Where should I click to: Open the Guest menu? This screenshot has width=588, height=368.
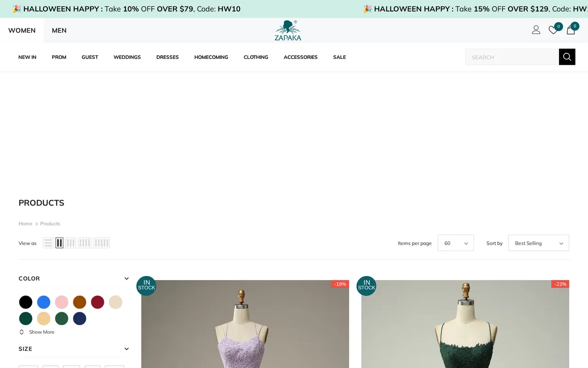[x=90, y=57]
